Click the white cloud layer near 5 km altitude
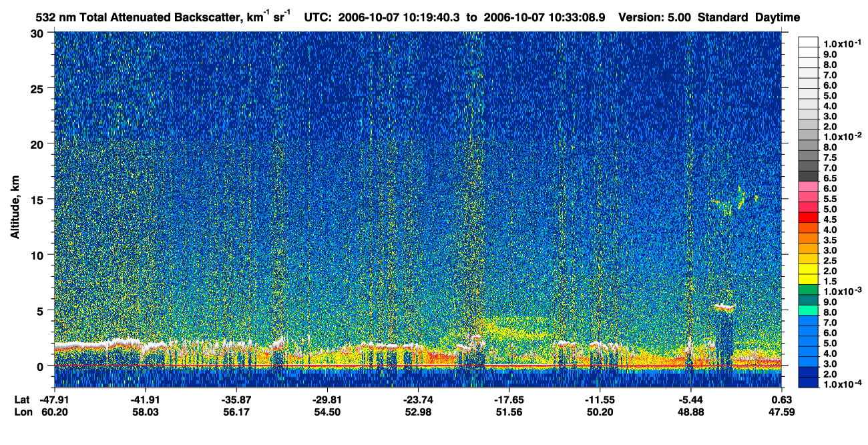This screenshot has width=868, height=445. 724,308
